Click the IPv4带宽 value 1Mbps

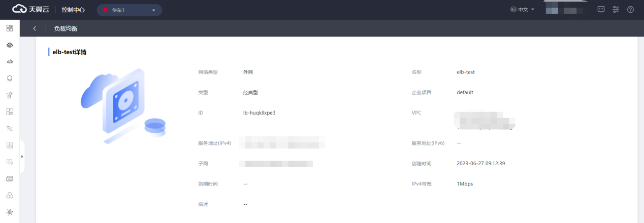coord(465,183)
